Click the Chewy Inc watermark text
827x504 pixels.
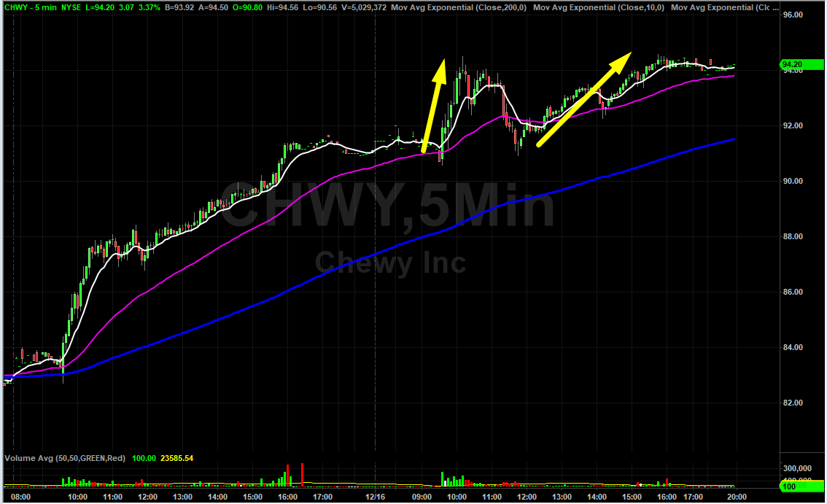[390, 262]
